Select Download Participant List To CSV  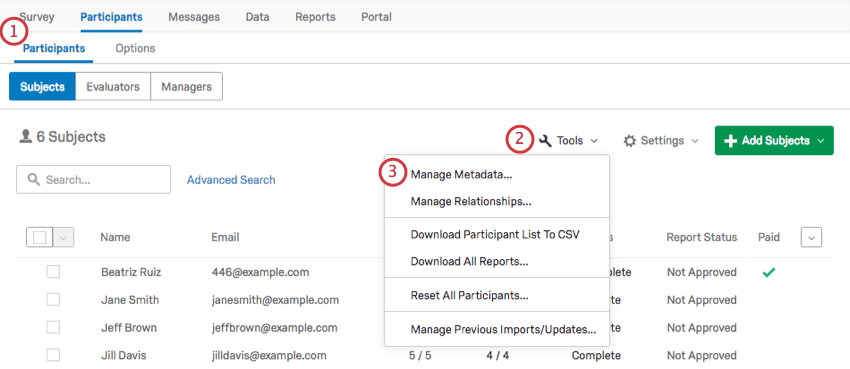[495, 235]
